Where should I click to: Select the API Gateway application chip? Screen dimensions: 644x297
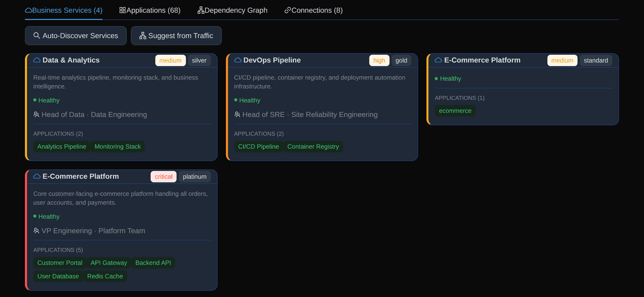point(109,263)
